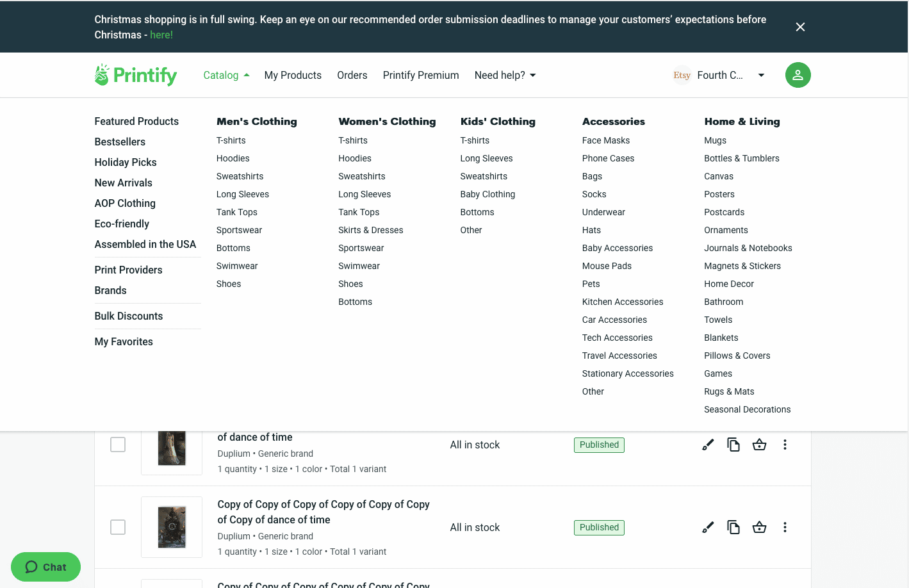Open thumbnail of 'of Copy of dance of time' product
The image size is (909, 588).
(172, 527)
